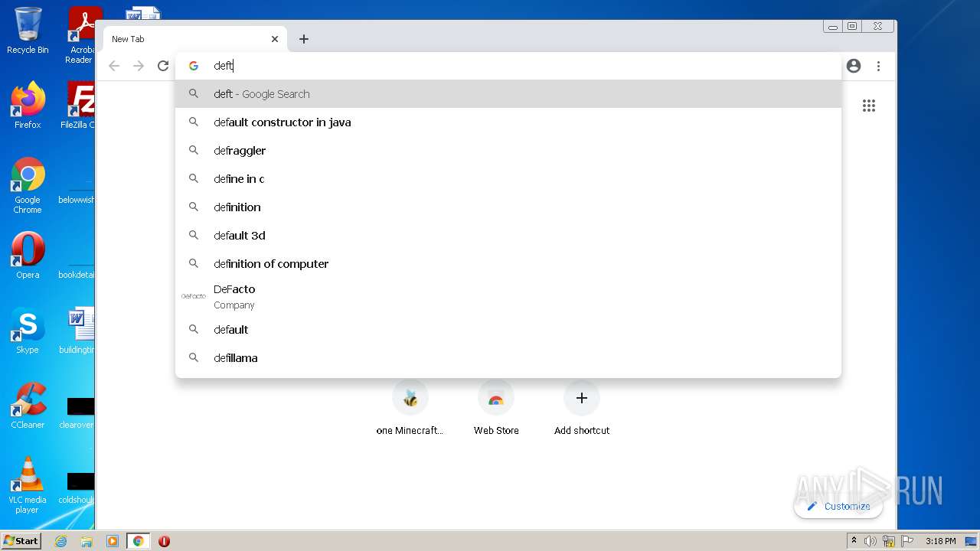This screenshot has width=980, height=551.
Task: Choose the 'defillama' suggestion
Action: click(508, 358)
